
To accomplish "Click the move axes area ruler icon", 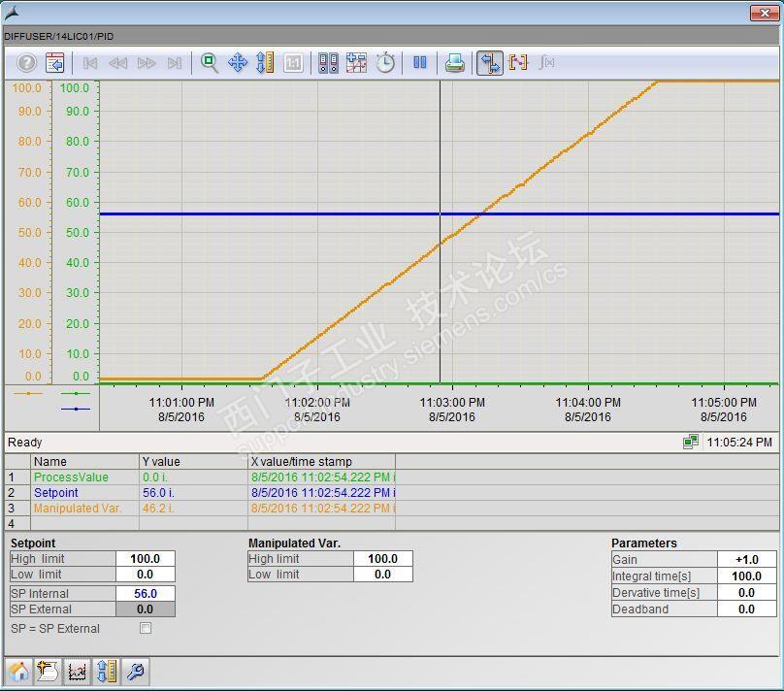I will pos(265,63).
